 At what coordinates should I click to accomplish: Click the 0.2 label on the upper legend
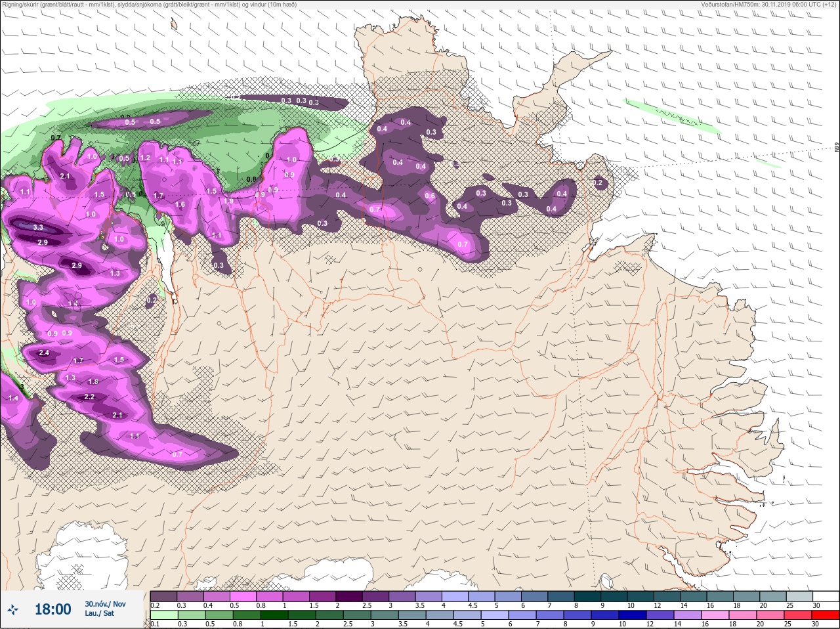155,605
